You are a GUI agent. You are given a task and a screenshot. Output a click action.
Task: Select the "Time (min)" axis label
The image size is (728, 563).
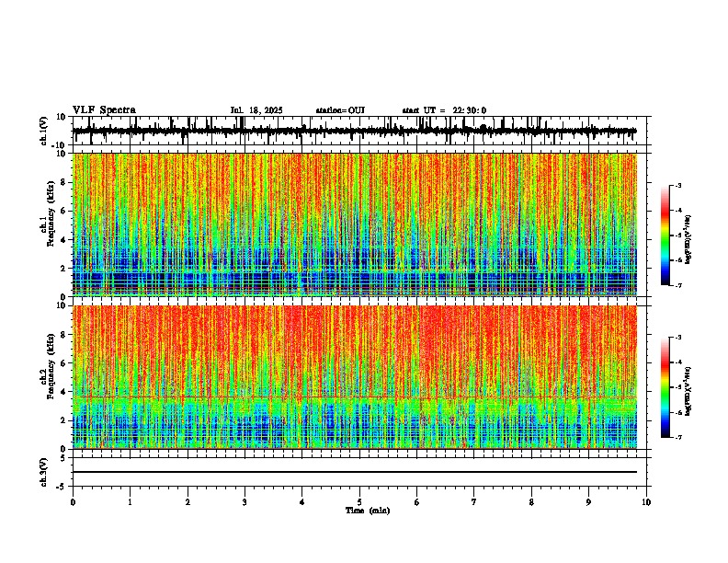pyautogui.click(x=368, y=511)
